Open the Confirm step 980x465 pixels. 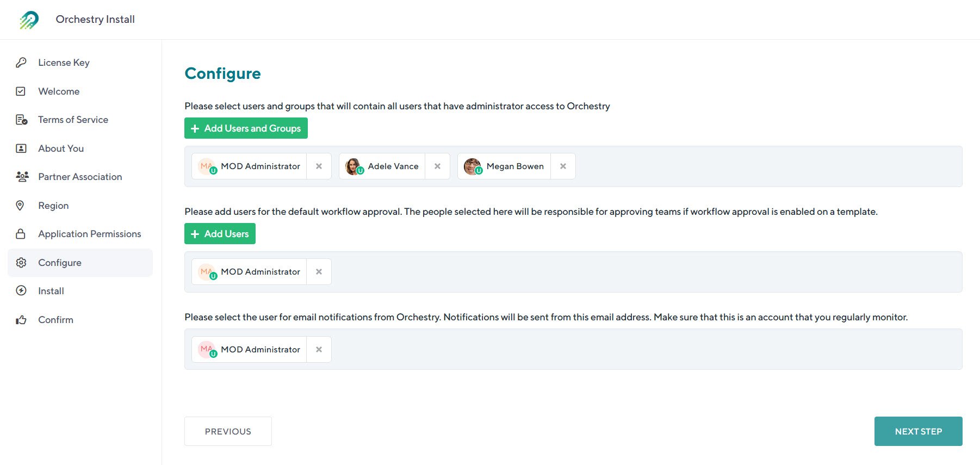[x=80, y=320]
